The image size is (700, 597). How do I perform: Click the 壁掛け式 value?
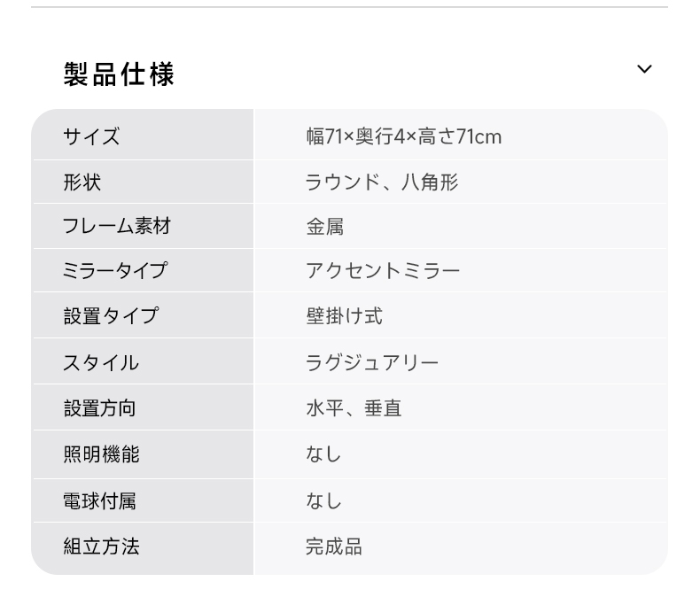pyautogui.click(x=344, y=316)
